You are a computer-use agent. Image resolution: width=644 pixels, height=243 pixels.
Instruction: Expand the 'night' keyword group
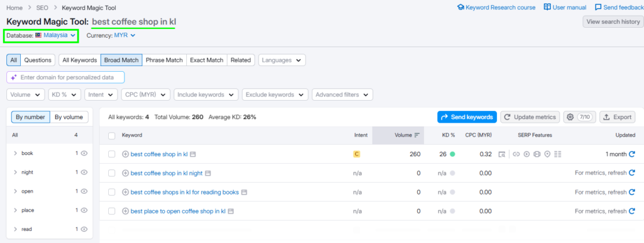(15, 172)
